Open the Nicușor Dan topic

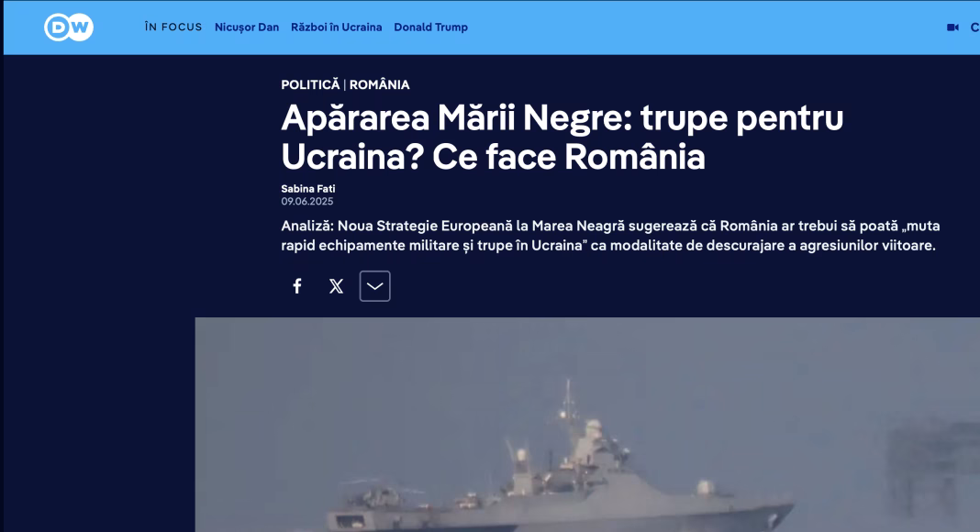[247, 28]
